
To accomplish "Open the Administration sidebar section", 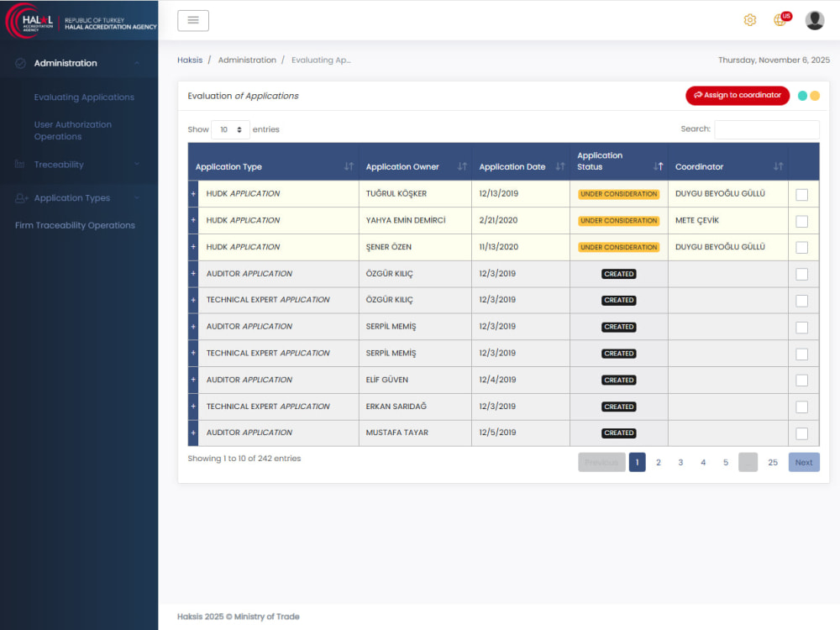I will 66,63.
